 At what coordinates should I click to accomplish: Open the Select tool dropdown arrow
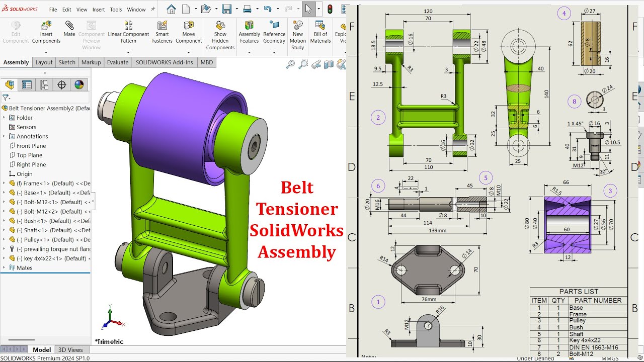tap(318, 9)
